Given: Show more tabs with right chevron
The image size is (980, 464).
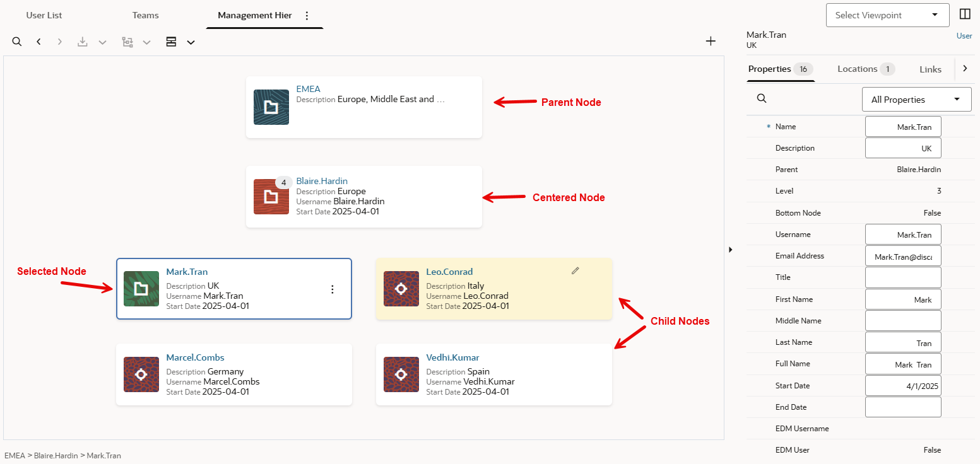Looking at the screenshot, I should click(965, 68).
